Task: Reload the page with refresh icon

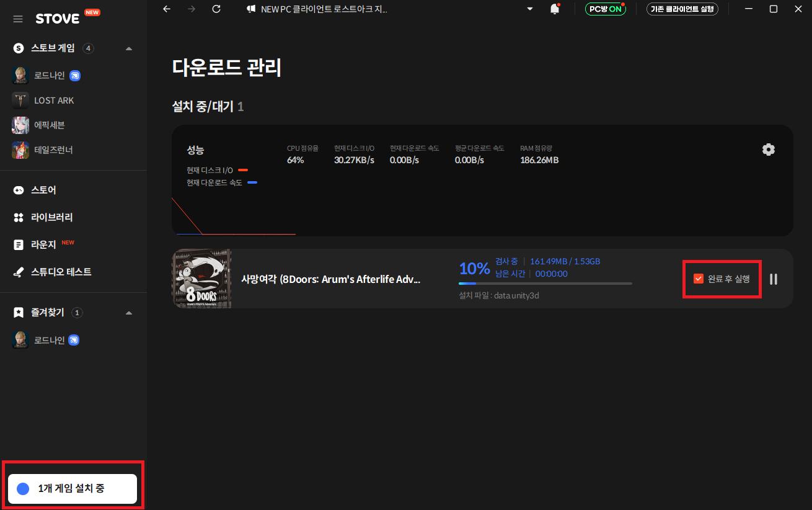Action: click(216, 9)
